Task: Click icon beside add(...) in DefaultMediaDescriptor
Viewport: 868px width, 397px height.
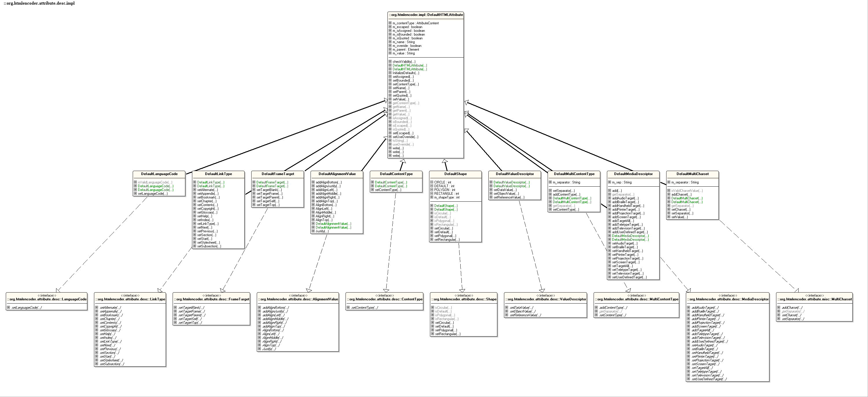Action: [x=610, y=191]
